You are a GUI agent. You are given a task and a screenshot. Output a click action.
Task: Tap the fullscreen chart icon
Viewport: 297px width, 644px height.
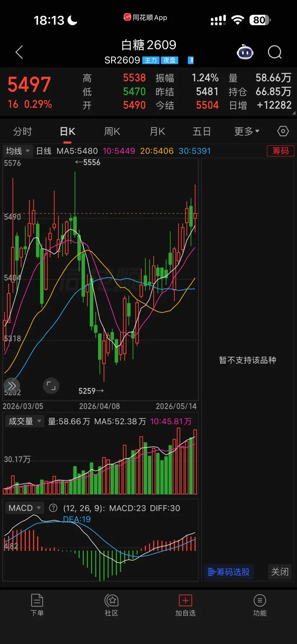tap(51, 386)
